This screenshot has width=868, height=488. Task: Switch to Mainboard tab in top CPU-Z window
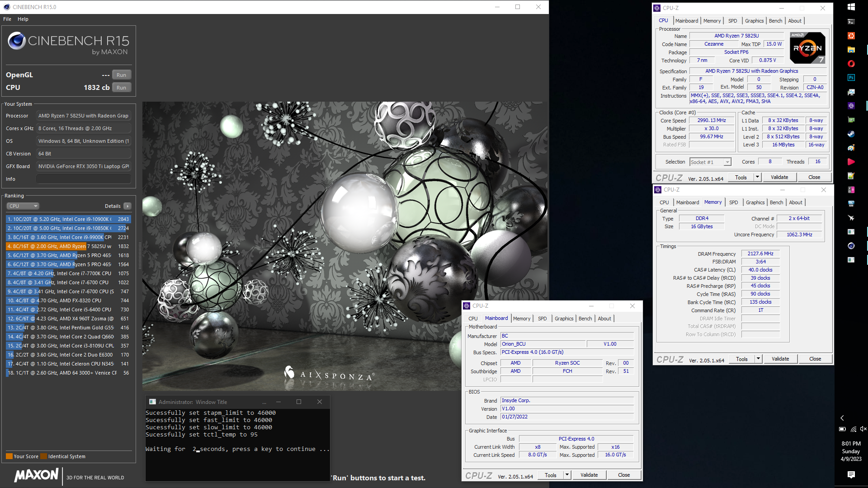686,21
